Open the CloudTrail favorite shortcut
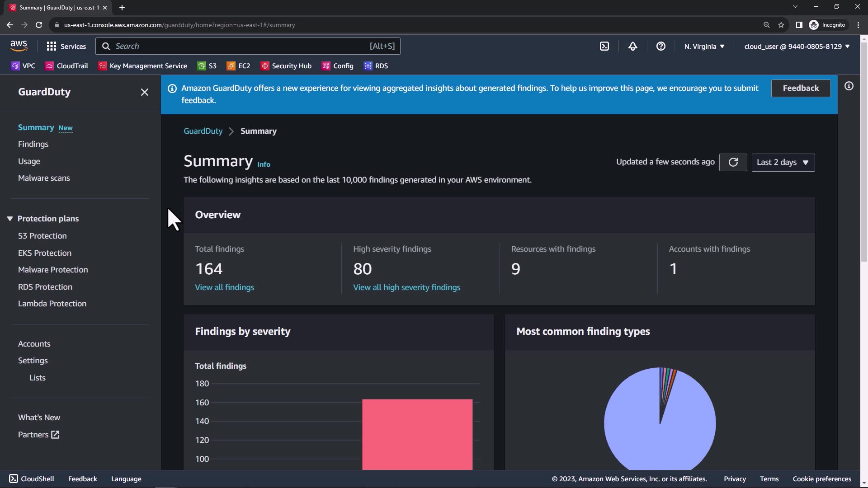868x488 pixels. (66, 66)
